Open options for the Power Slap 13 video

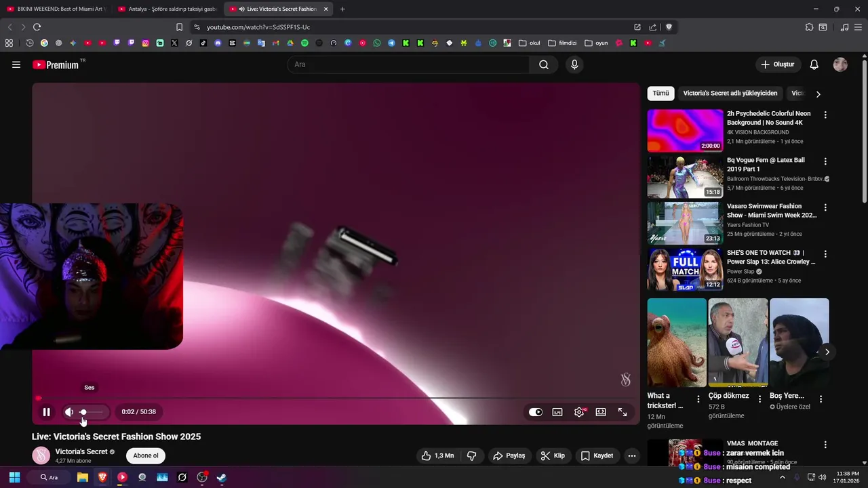[825, 254]
